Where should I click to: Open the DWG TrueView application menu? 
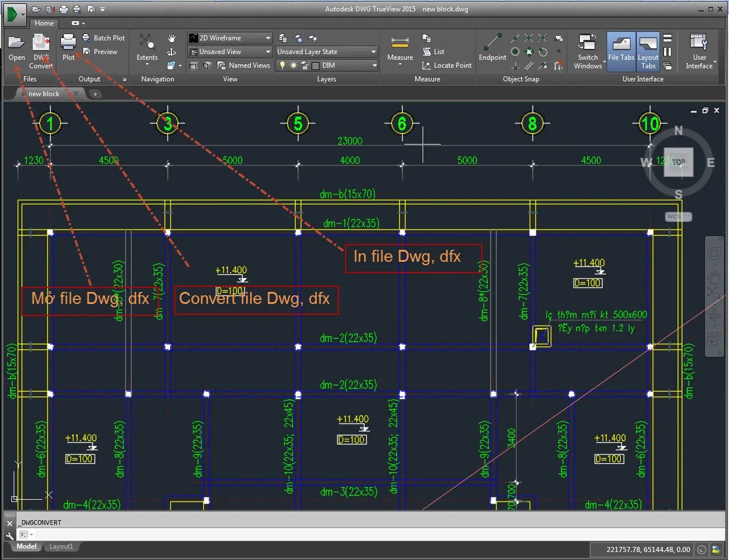click(x=15, y=14)
